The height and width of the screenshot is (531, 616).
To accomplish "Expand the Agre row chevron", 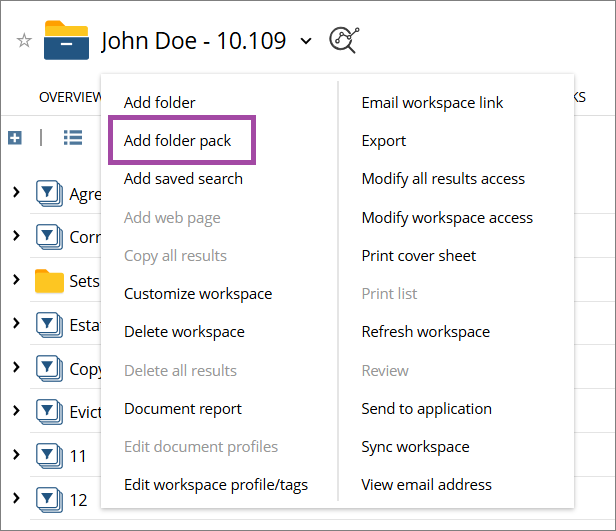I will point(16,192).
